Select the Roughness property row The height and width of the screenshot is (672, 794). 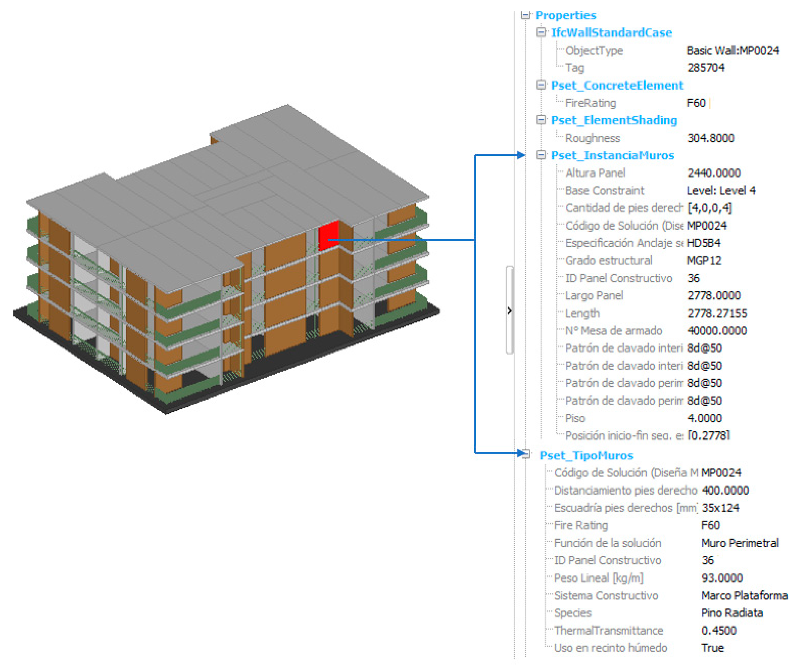pyautogui.click(x=592, y=138)
